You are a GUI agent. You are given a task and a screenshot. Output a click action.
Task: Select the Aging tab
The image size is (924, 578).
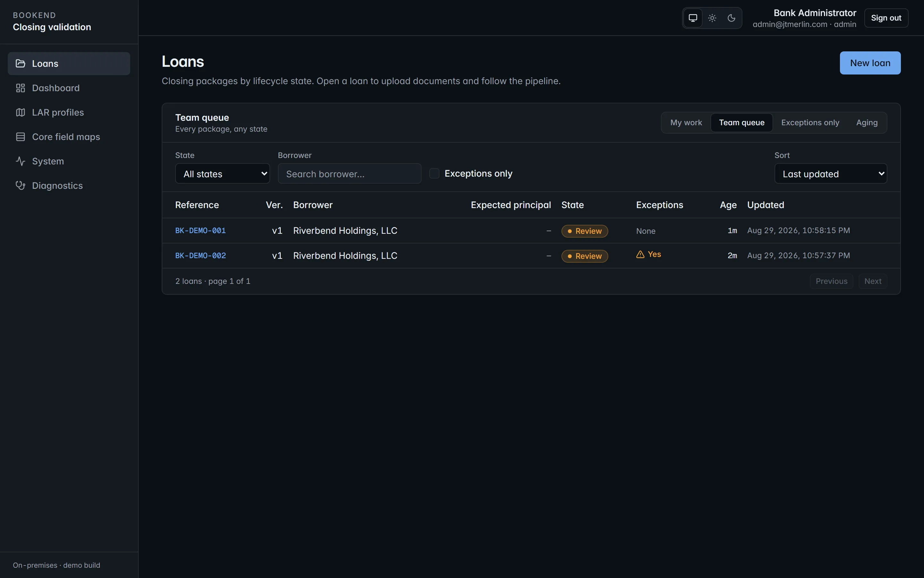(x=867, y=123)
